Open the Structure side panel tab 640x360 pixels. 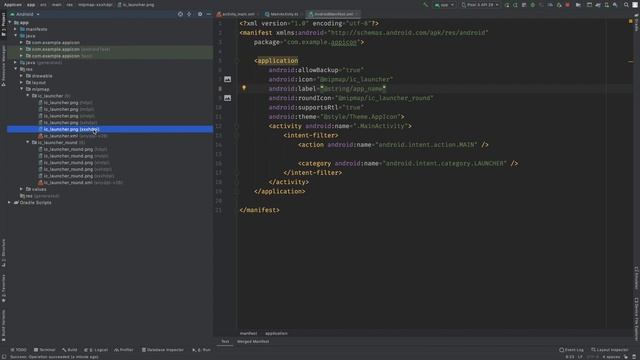3,253
